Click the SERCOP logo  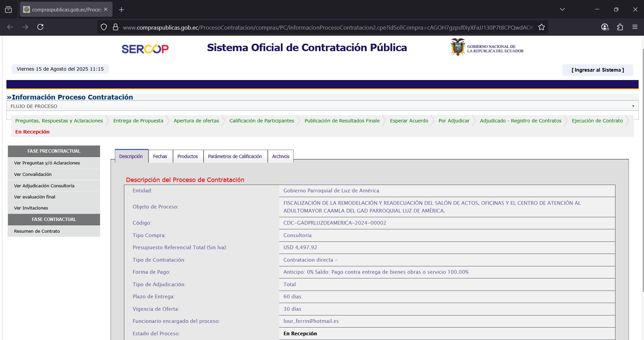[145, 49]
